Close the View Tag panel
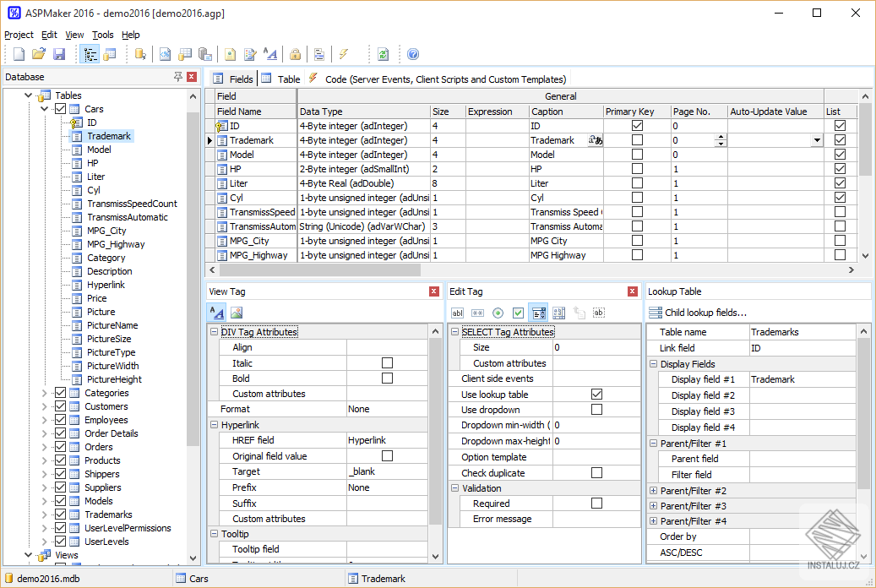The image size is (876, 588). [434, 291]
